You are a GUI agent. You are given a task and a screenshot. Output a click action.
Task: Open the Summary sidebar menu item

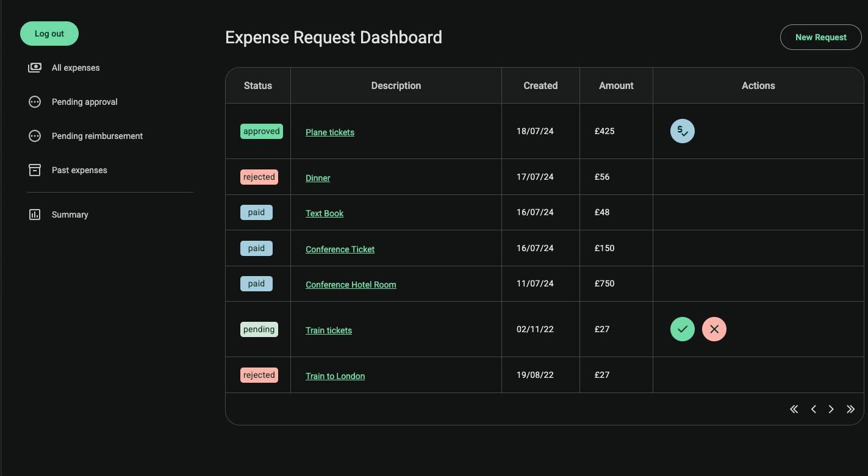70,215
